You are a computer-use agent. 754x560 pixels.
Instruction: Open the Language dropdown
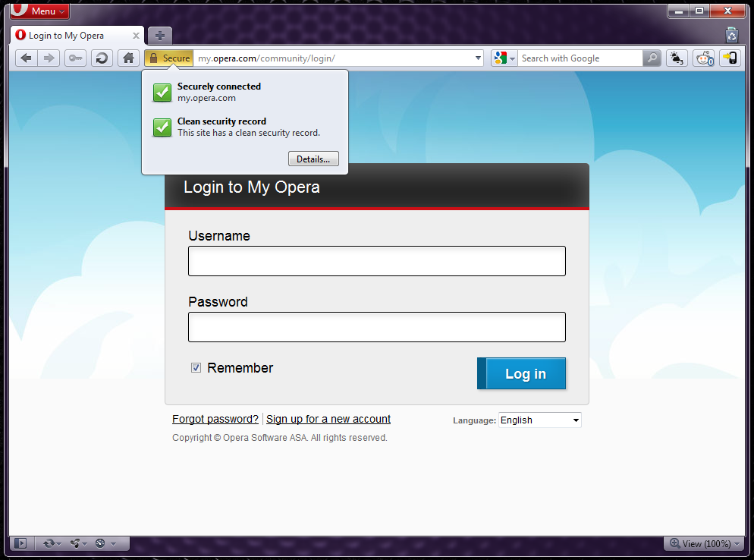[x=539, y=420]
